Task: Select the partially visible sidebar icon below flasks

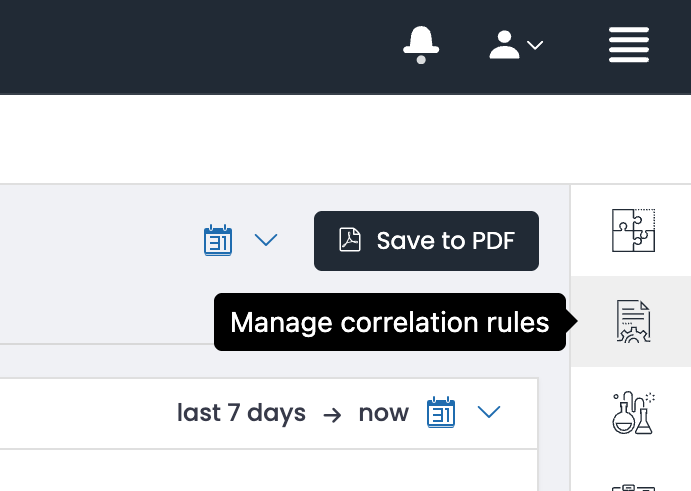Action: [x=633, y=487]
